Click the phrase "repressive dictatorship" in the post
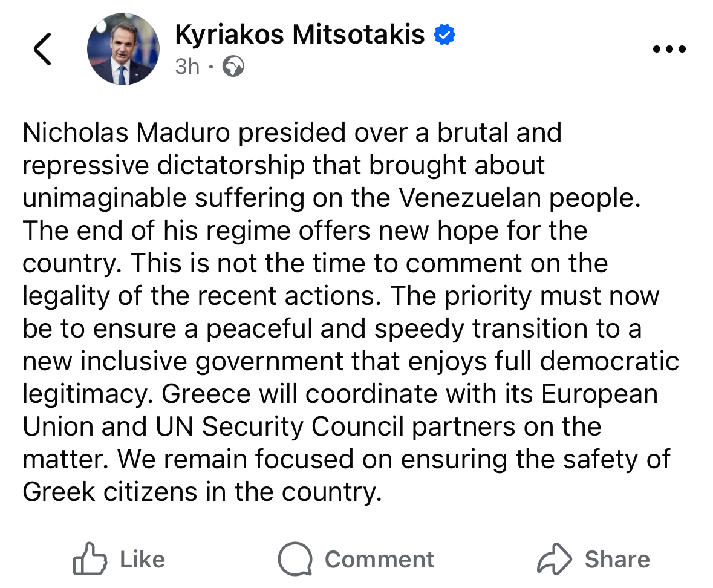The image size is (713, 588). 163,166
